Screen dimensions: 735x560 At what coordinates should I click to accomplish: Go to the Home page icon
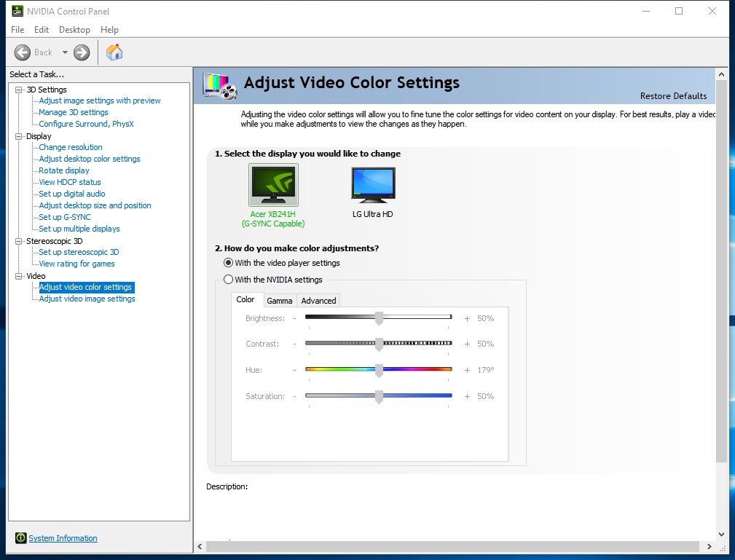point(114,52)
